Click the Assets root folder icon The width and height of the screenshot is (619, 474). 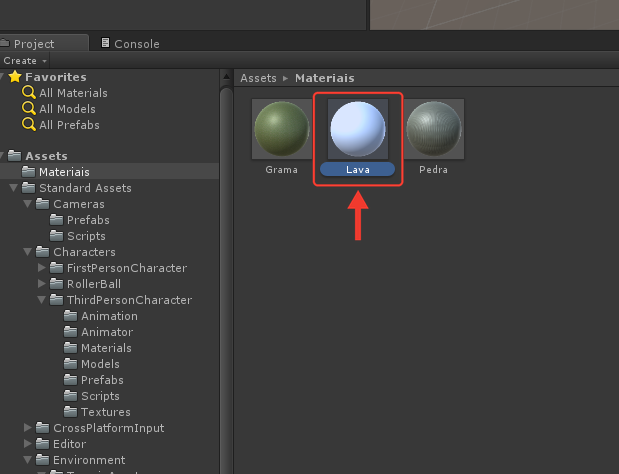click(x=15, y=156)
